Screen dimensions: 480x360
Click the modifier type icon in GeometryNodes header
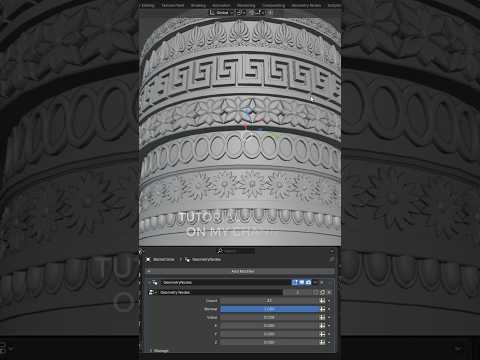coord(155,282)
